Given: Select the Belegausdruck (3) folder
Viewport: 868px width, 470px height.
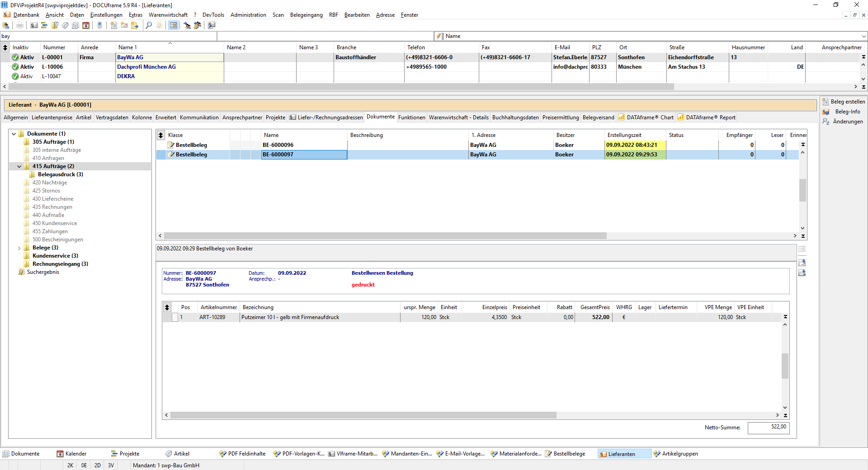Looking at the screenshot, I should coord(60,174).
